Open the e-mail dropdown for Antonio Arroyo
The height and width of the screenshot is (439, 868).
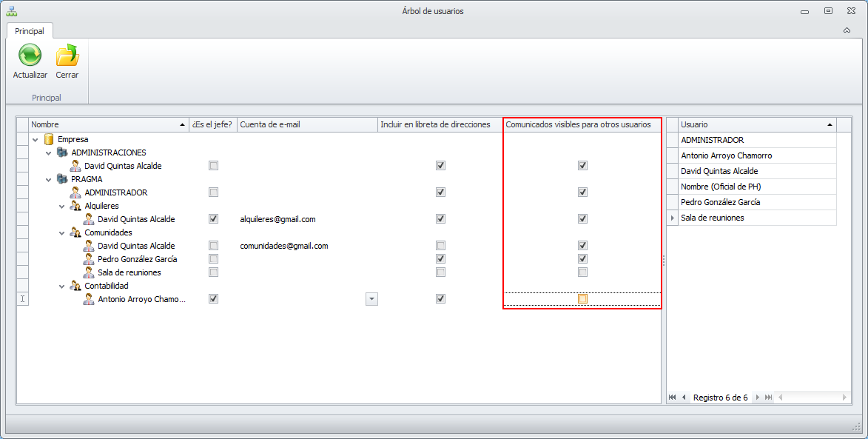tap(371, 299)
